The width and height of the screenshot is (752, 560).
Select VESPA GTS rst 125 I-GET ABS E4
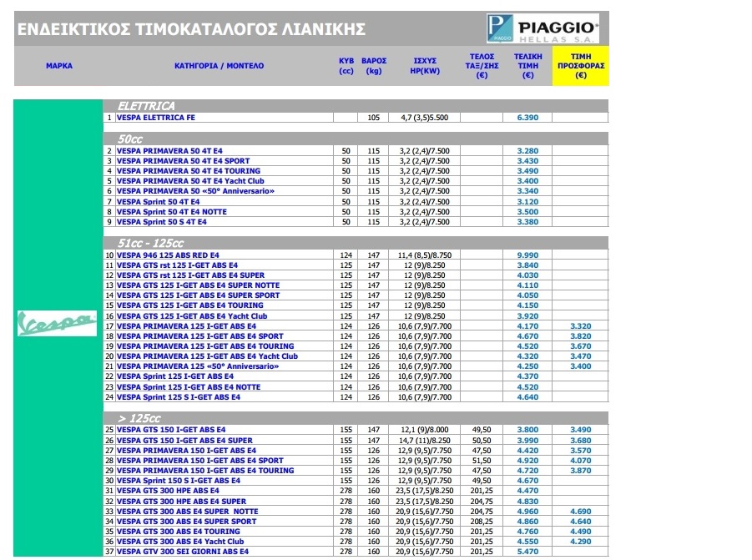click(177, 265)
